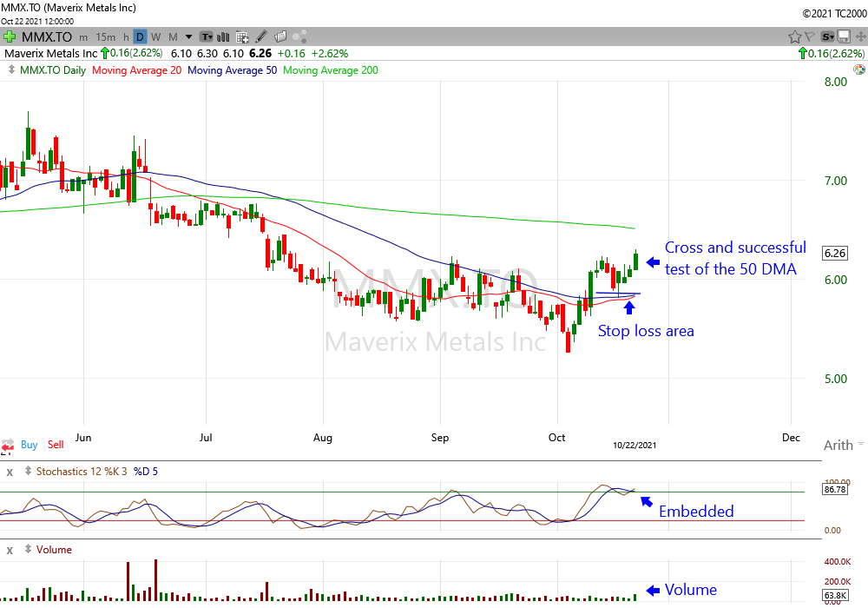Screen dimensions: 868x608
Task: Click the 86.78 stochastics value tag
Action: pos(835,490)
